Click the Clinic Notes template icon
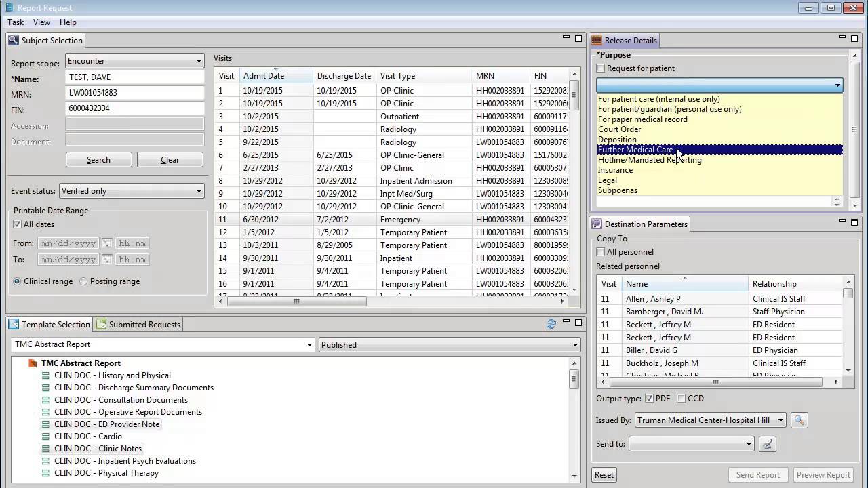The image size is (868, 488). [x=45, y=449]
